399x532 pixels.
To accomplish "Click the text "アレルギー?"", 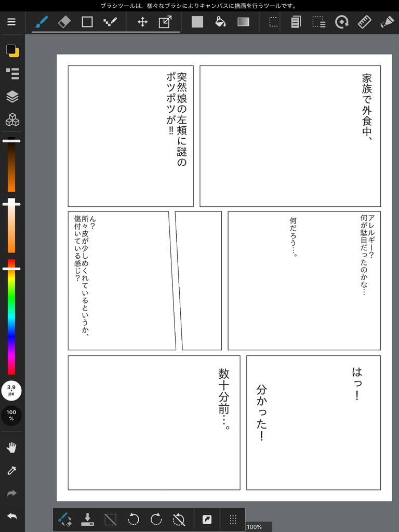I will [371, 236].
